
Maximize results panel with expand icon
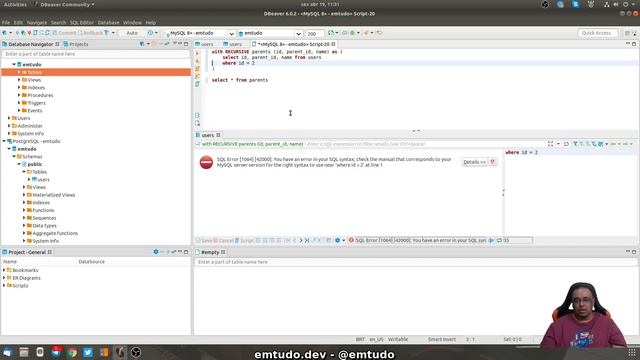(x=551, y=144)
